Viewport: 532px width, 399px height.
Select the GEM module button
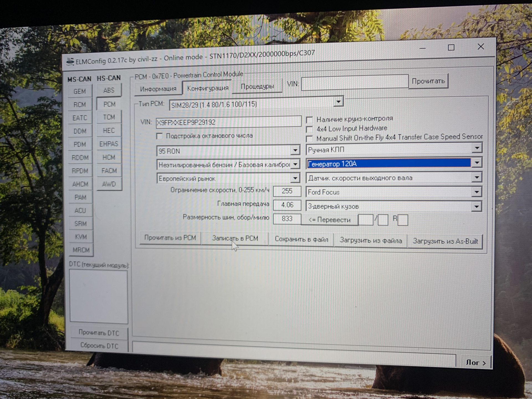(x=80, y=91)
